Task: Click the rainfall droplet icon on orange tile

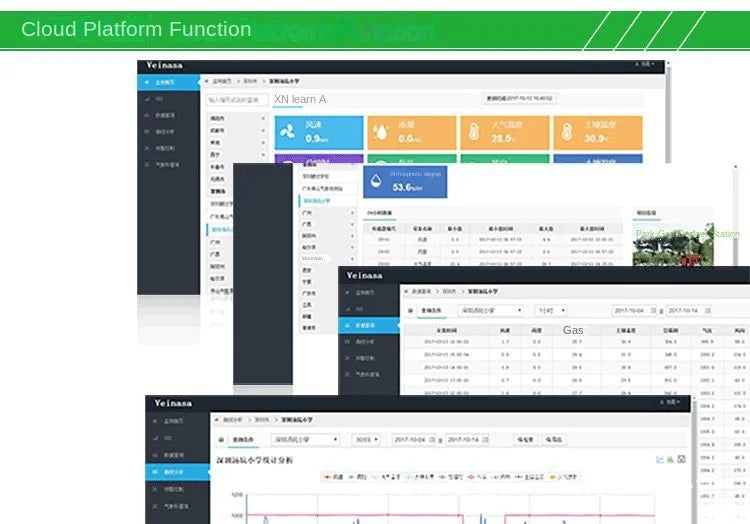Action: pos(381,132)
